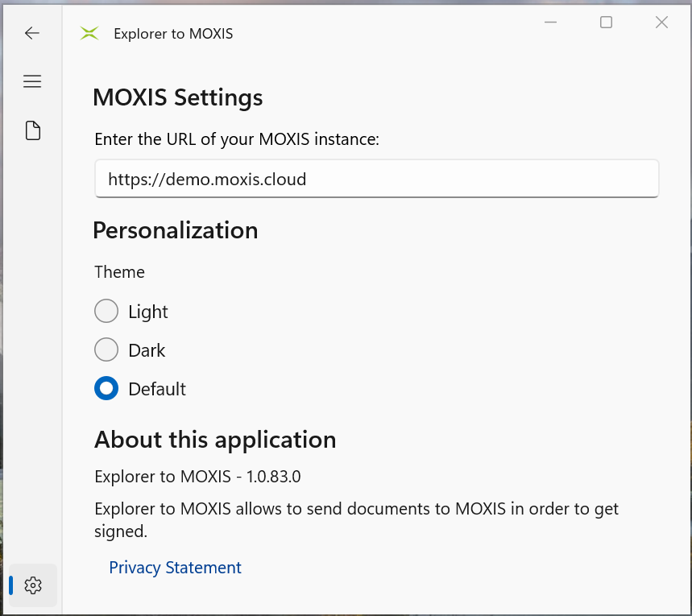Open the document page in the sidebar
Image resolution: width=692 pixels, height=616 pixels.
33,130
